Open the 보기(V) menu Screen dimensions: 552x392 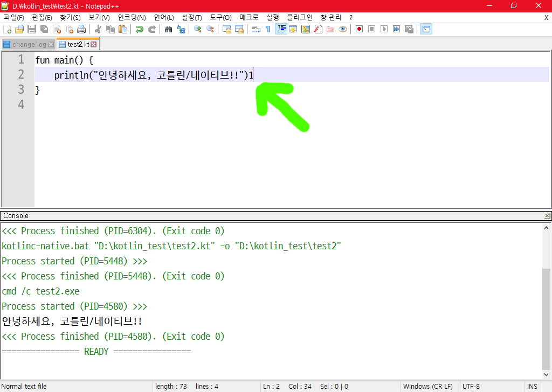[99, 17]
